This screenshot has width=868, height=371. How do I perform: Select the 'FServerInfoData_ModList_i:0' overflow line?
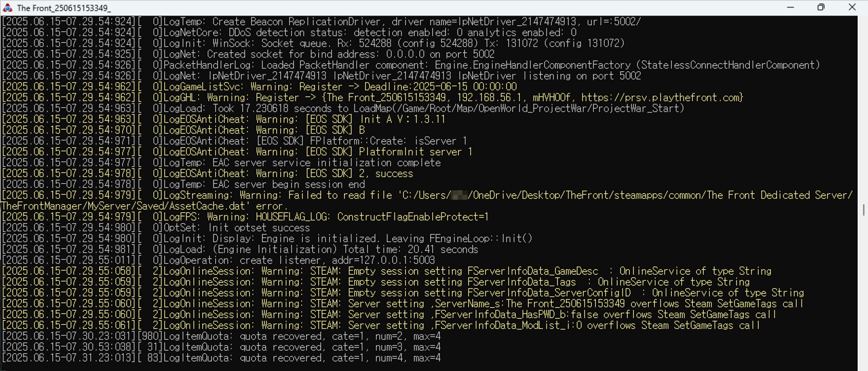381,326
